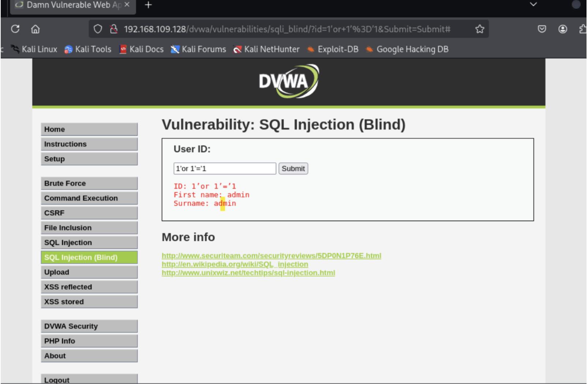Screen dimensions: 588x384
Task: Open the Google Hacking DB bookmark
Action: pos(407,49)
